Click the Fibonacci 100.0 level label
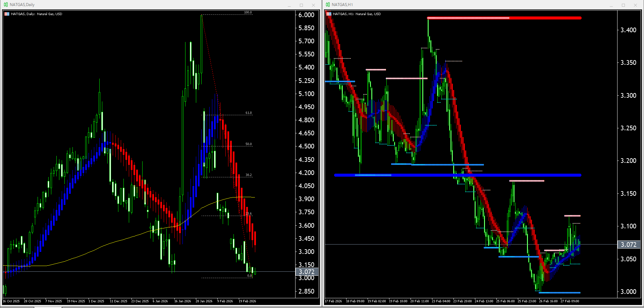This screenshot has width=644, height=308. 248,12
